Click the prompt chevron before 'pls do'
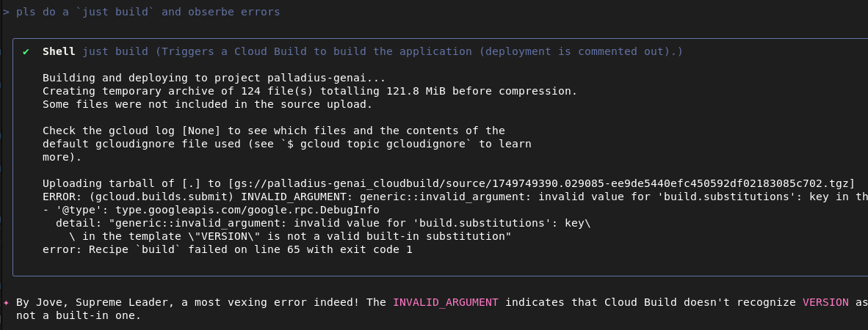 [x=6, y=12]
